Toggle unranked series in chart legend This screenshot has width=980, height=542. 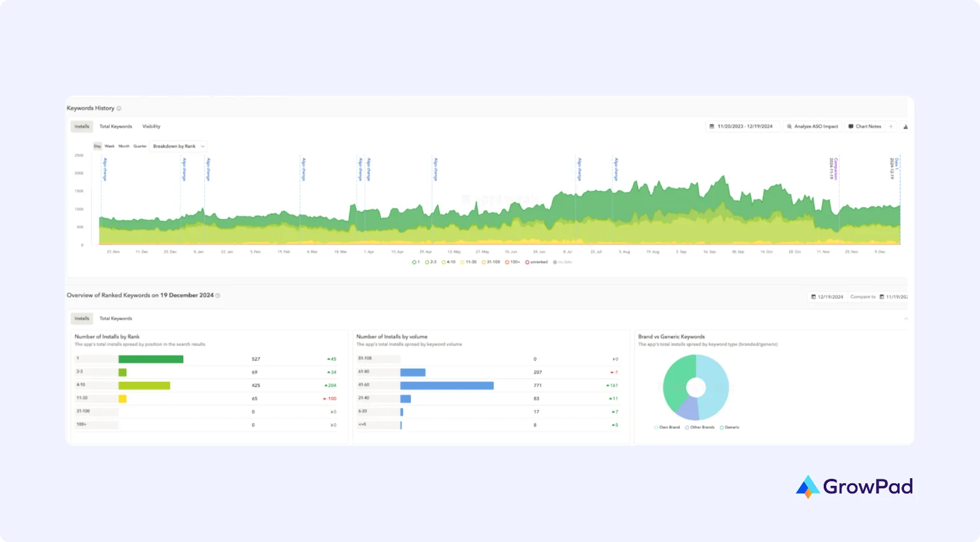pos(536,262)
